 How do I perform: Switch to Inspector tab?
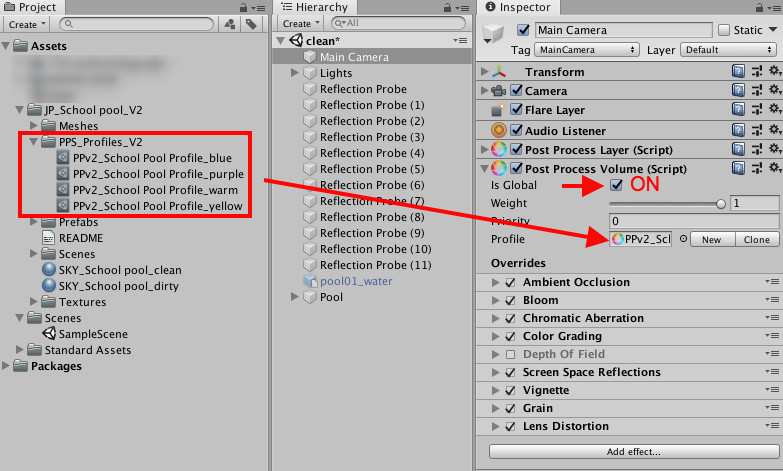[518, 7]
